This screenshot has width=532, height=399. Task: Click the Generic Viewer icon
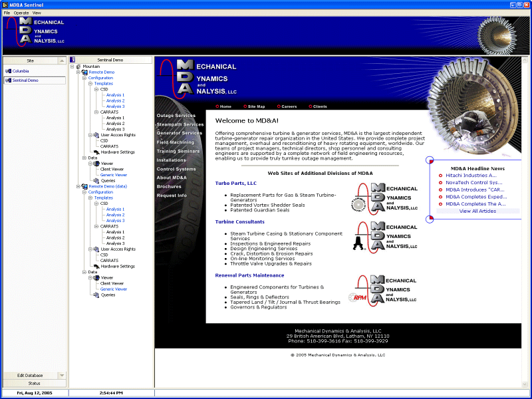(x=113, y=175)
